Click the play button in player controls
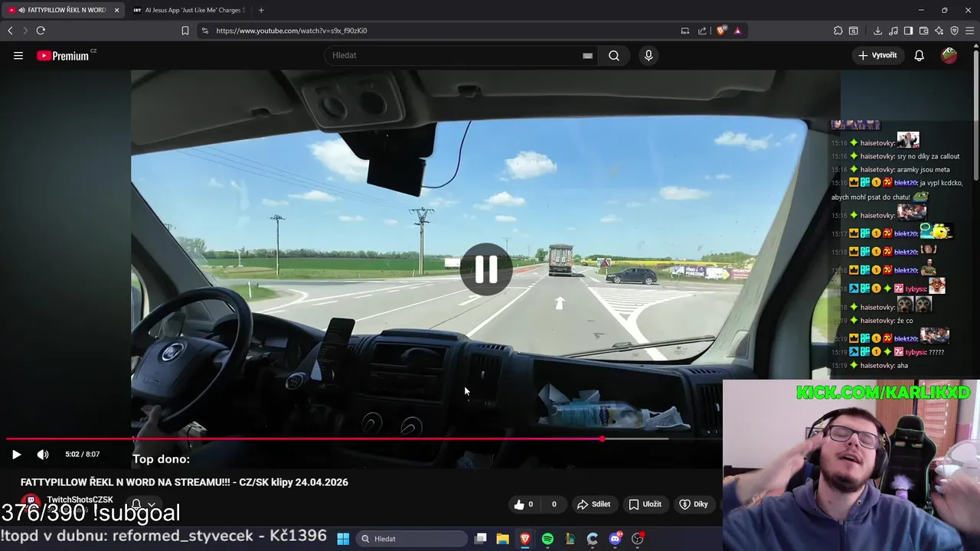The width and height of the screenshot is (980, 551). pos(16,454)
